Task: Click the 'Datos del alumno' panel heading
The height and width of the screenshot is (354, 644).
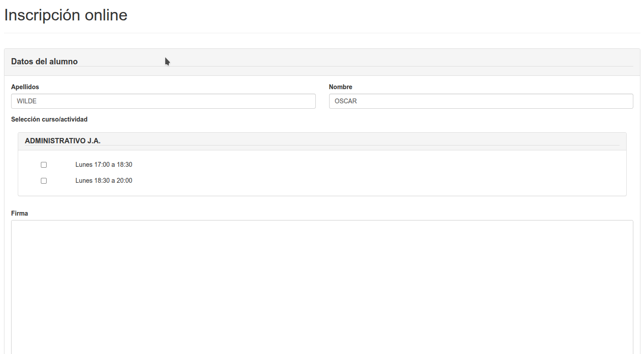Action: coord(44,62)
